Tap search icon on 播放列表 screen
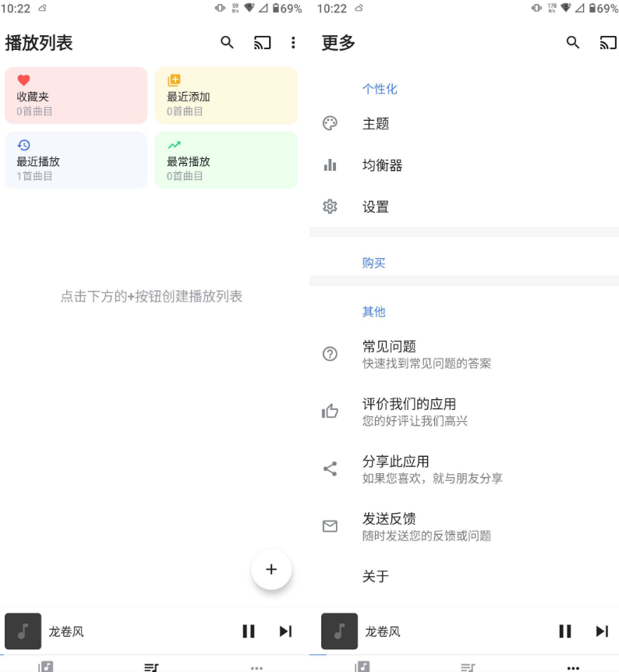 point(227,43)
